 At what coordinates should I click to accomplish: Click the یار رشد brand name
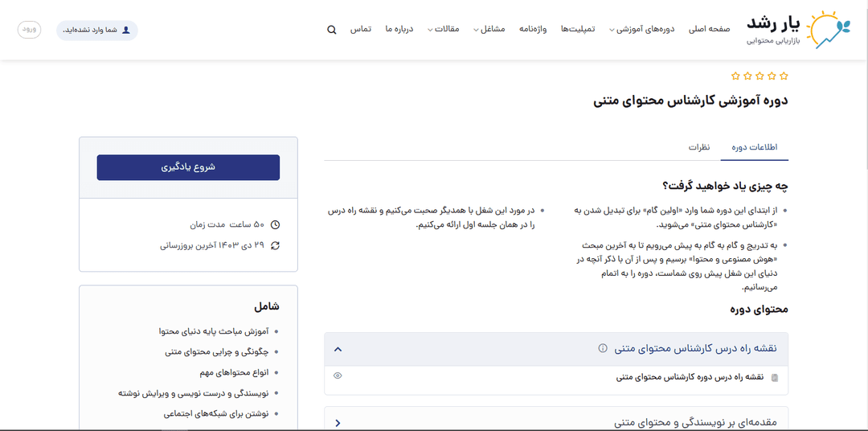point(774,24)
